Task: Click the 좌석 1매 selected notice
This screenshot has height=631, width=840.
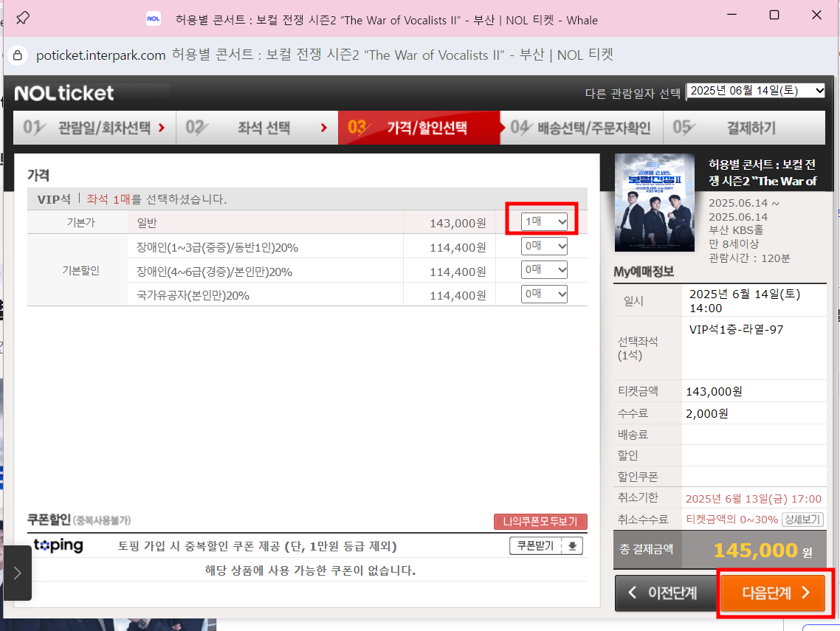Action: pyautogui.click(x=156, y=199)
